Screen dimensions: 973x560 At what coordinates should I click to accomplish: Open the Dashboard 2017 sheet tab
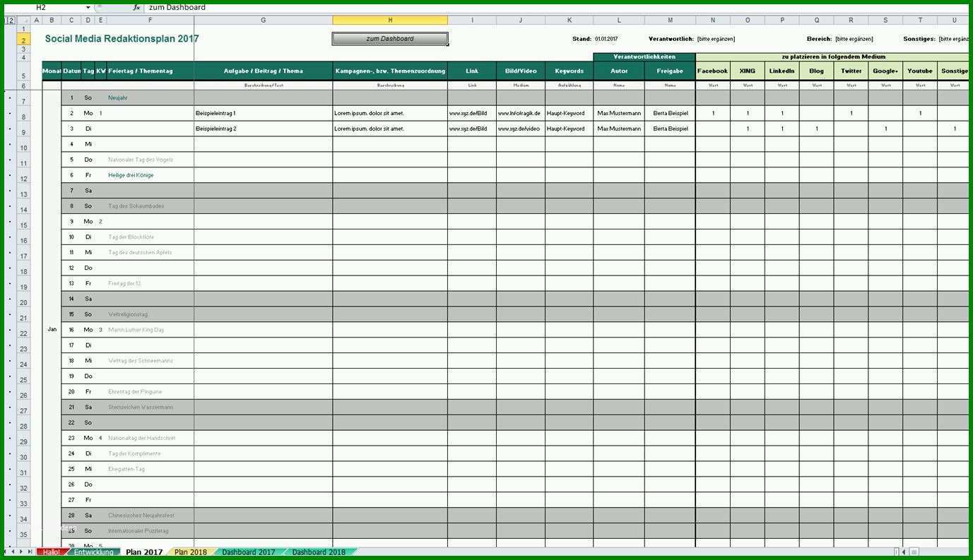(x=249, y=552)
